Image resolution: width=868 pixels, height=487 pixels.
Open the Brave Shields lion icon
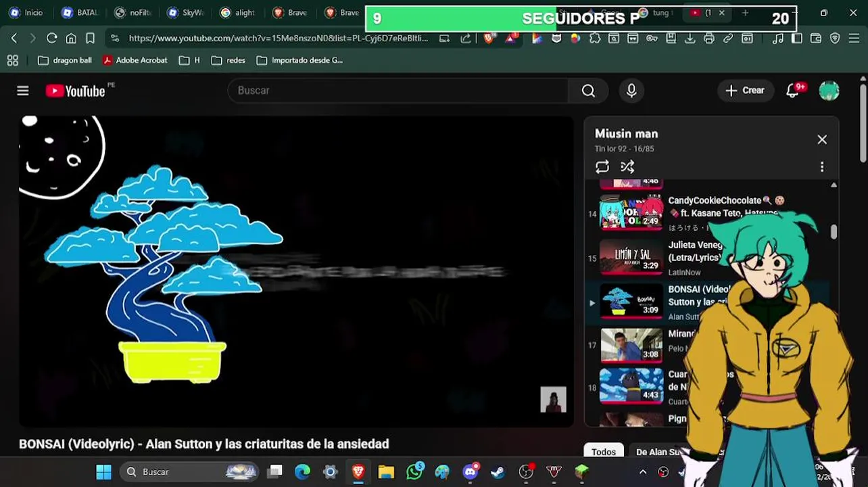tap(489, 39)
